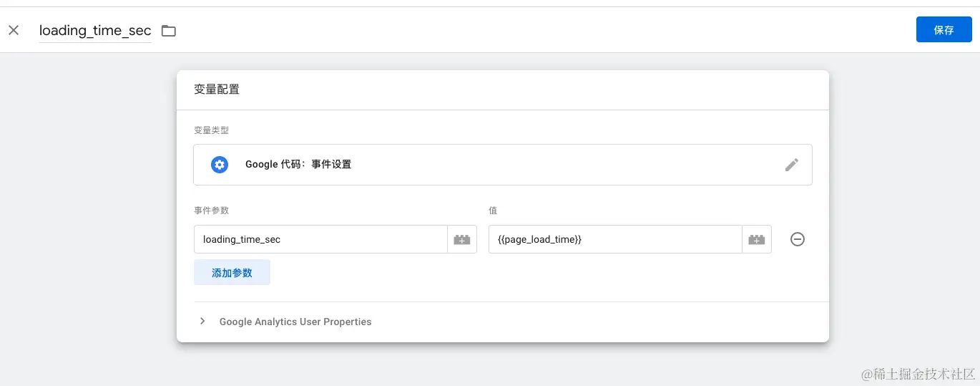
Task: Edit the variable name loading_time_sec title
Action: pyautogui.click(x=95, y=31)
